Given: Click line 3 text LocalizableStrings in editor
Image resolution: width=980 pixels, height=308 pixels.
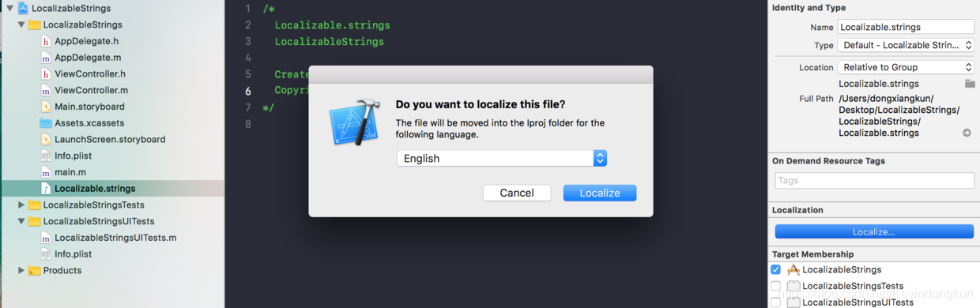Looking at the screenshot, I should click(x=329, y=42).
